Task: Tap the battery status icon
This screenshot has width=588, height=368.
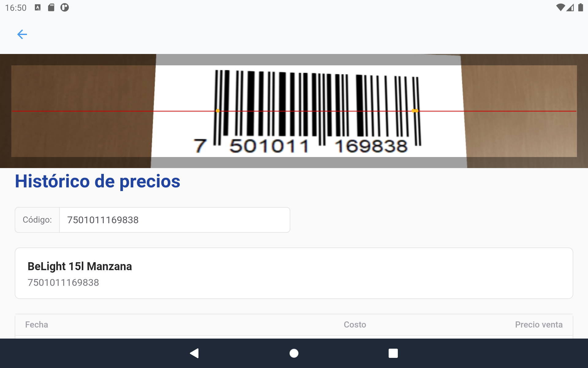Action: pyautogui.click(x=580, y=7)
